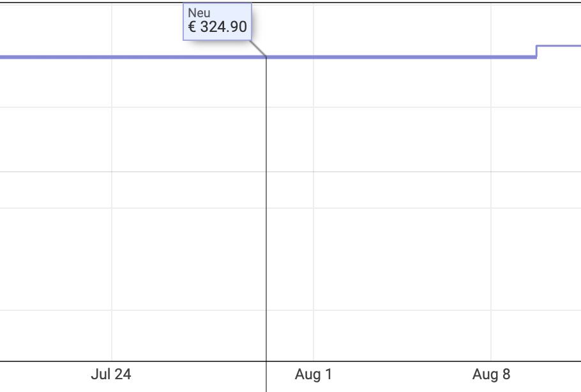Click the price line at the Jul 24 gridline

112,57
